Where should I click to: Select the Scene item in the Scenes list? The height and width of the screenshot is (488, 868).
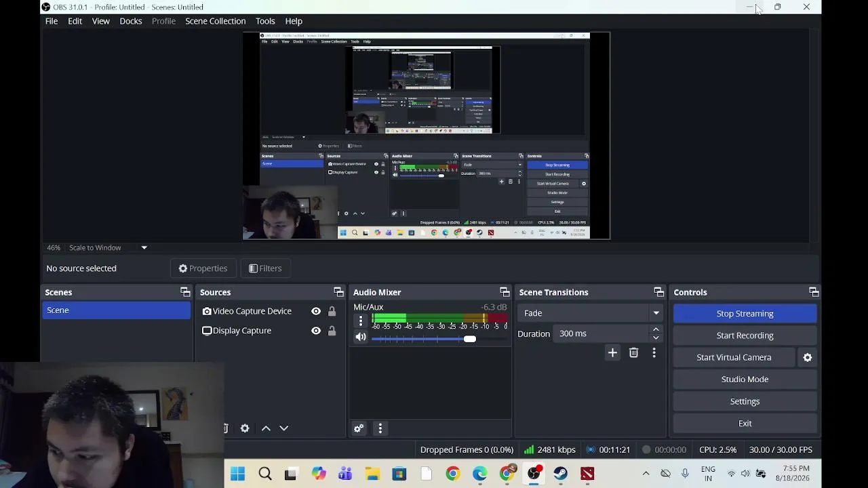click(x=117, y=310)
